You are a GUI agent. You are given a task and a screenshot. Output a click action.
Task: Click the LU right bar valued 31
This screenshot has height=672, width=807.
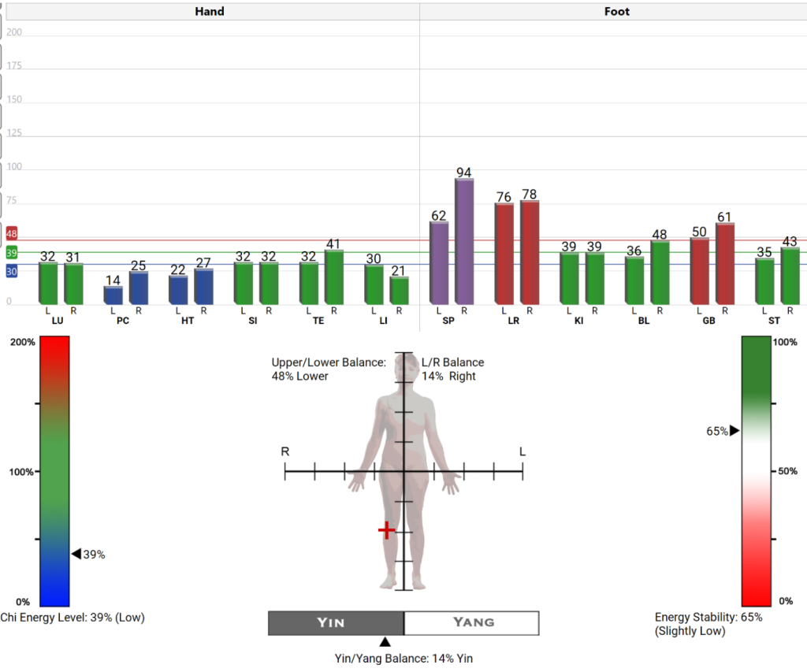click(73, 284)
